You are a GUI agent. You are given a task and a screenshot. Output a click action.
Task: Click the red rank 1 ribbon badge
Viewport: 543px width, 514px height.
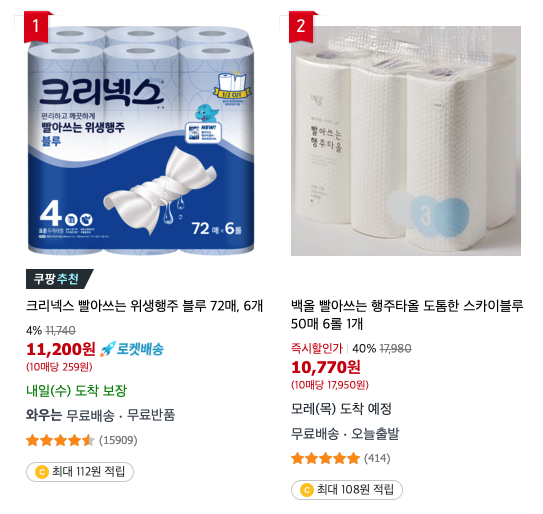(x=36, y=27)
